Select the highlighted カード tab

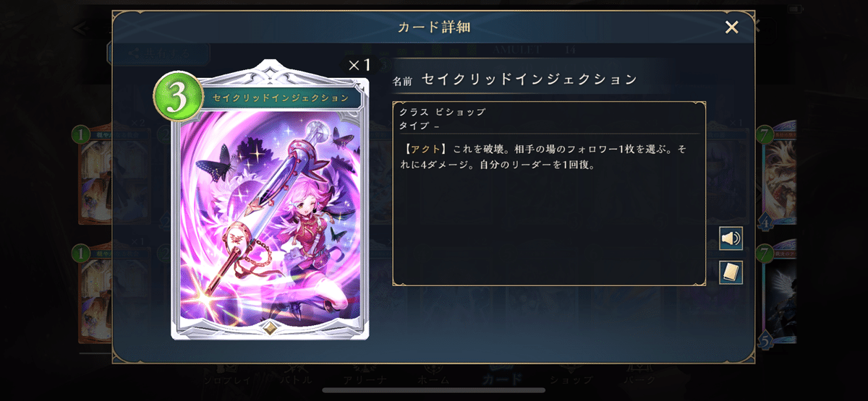[x=501, y=377]
